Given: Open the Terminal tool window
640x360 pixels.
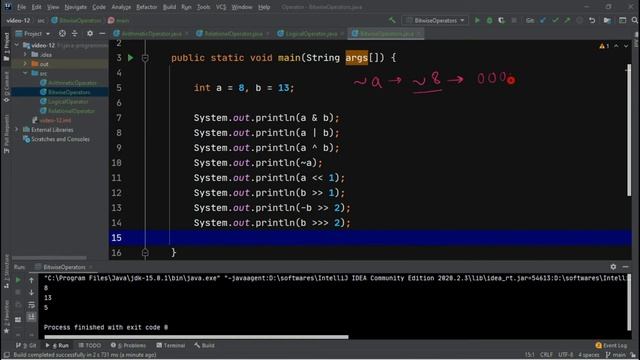Looking at the screenshot, I should 171,345.
